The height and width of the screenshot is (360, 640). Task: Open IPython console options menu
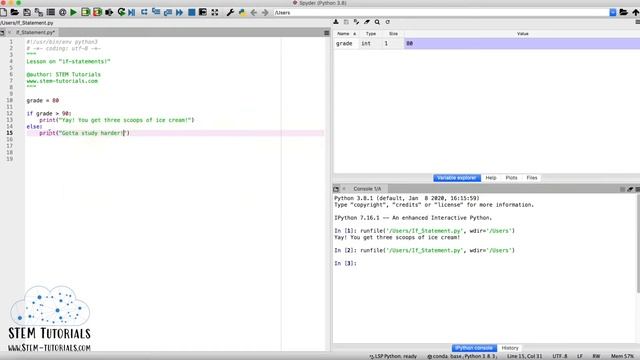(638, 189)
